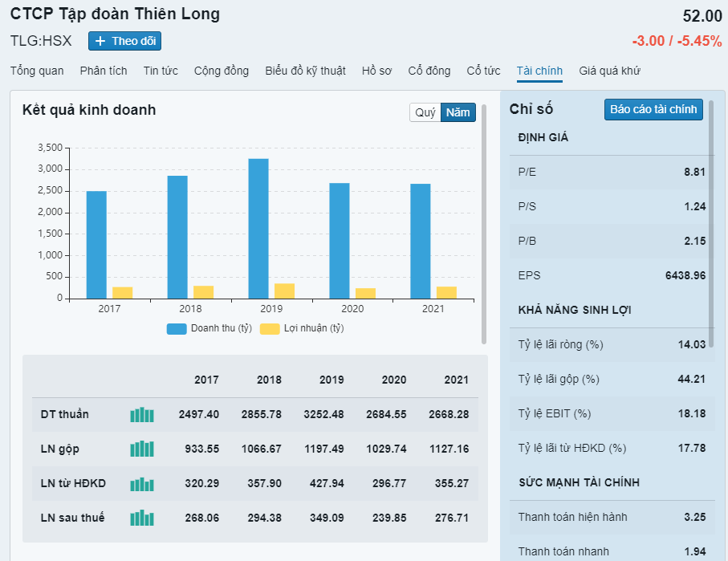Follow the stock with Theo dõi button
The image size is (728, 561).
125,41
